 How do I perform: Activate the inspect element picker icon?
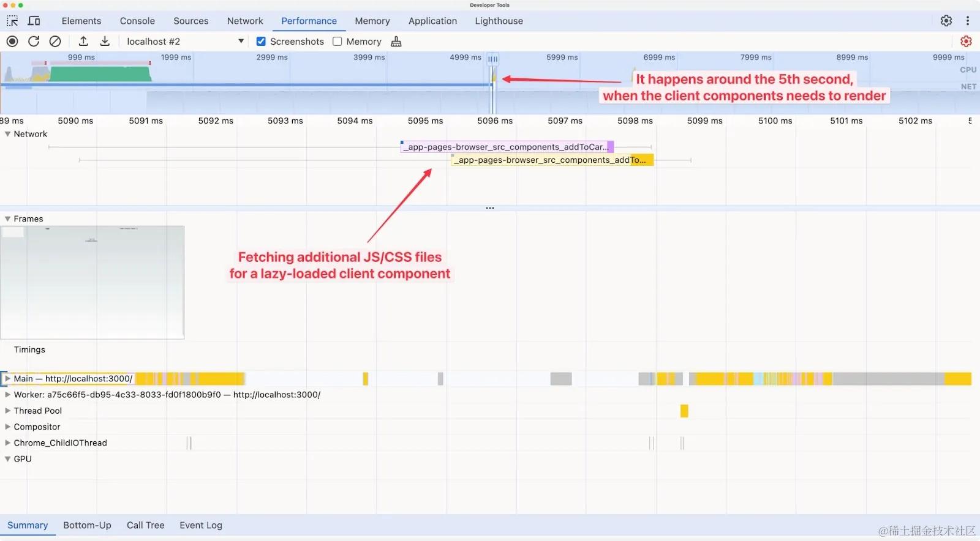(x=12, y=21)
